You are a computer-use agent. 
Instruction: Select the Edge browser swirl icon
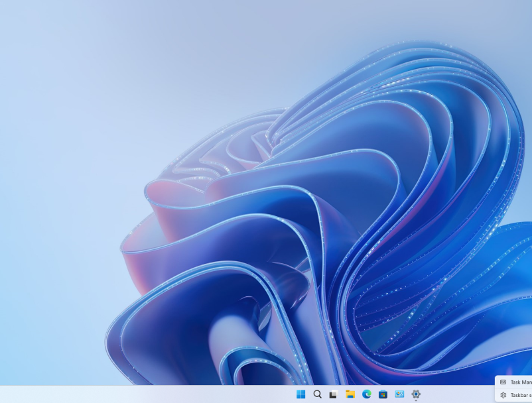click(x=367, y=394)
